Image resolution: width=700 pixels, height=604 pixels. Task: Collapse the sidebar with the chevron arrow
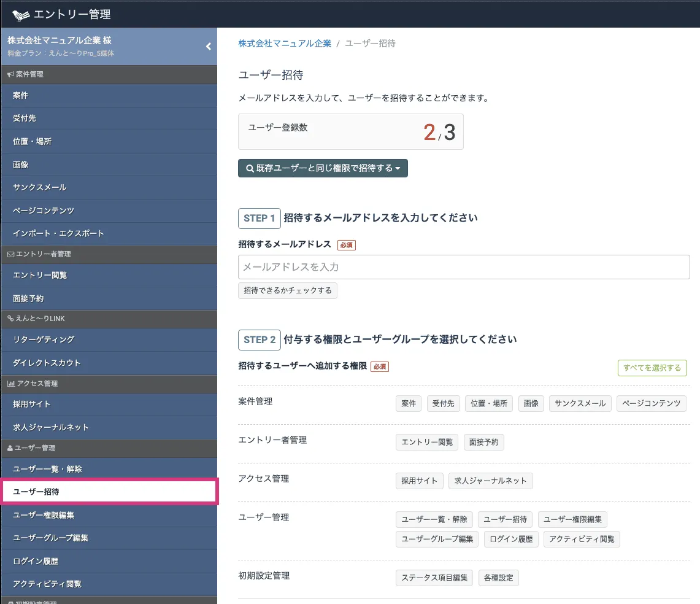pyautogui.click(x=208, y=47)
